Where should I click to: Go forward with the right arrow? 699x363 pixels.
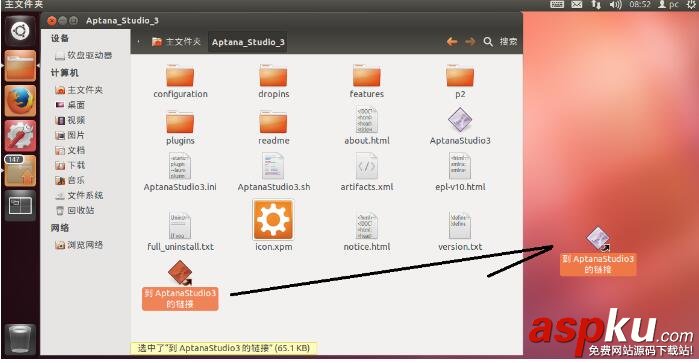click(x=470, y=41)
